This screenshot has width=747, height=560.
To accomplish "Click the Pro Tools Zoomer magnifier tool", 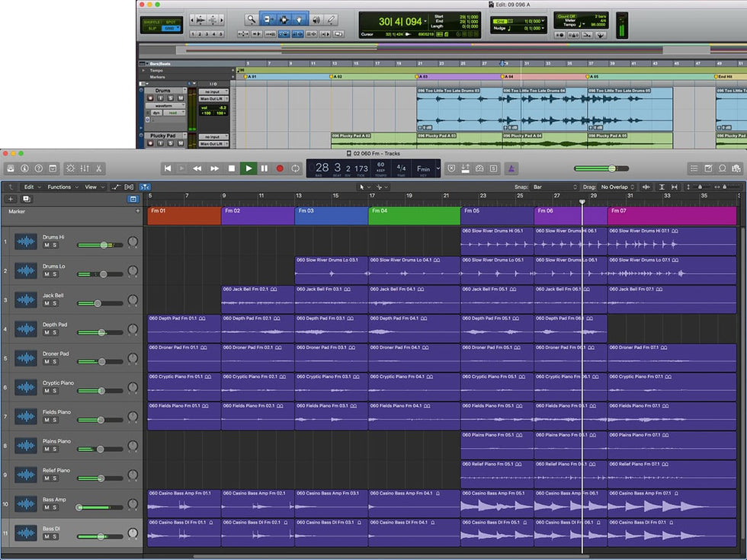I will click(251, 20).
